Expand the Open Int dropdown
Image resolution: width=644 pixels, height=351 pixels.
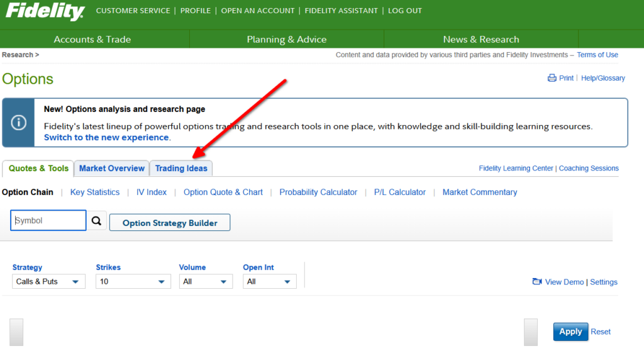point(269,281)
